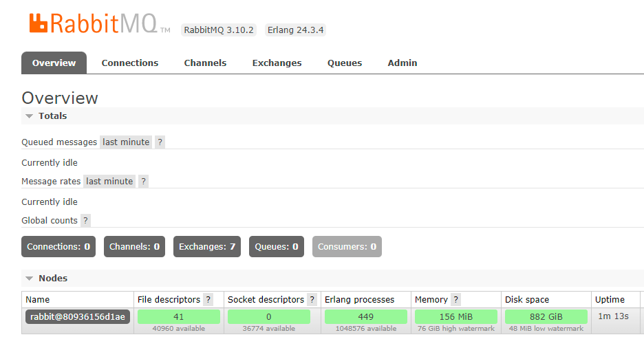Click the RabbitMQ logo
Image resolution: width=644 pixels, height=337 pixels.
click(x=99, y=24)
